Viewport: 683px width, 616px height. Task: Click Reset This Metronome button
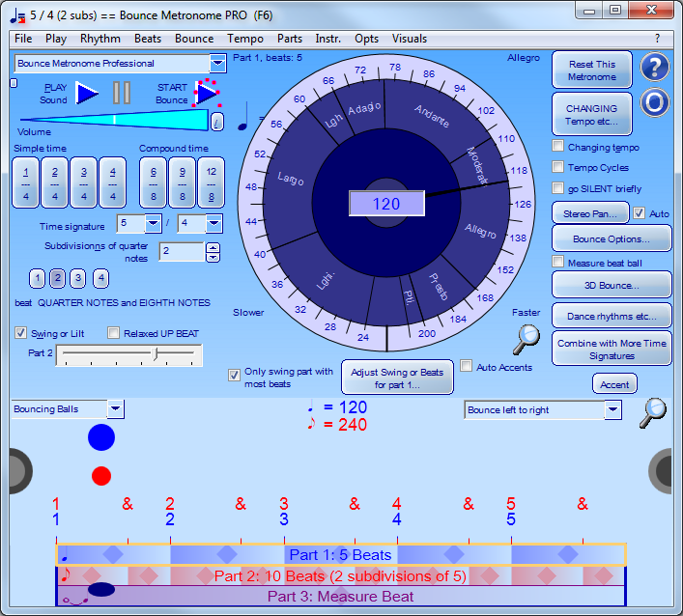pyautogui.click(x=592, y=70)
